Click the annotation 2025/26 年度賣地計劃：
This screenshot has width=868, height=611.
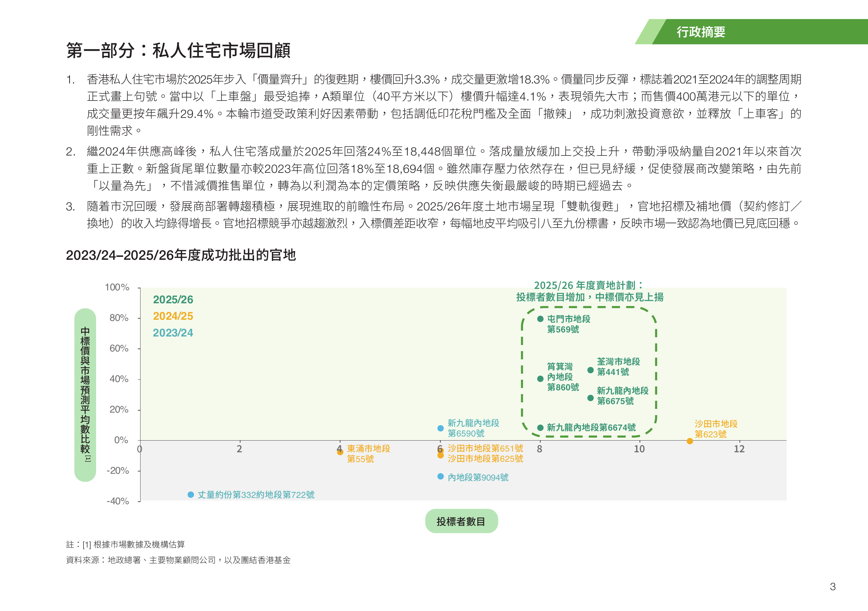point(589,285)
